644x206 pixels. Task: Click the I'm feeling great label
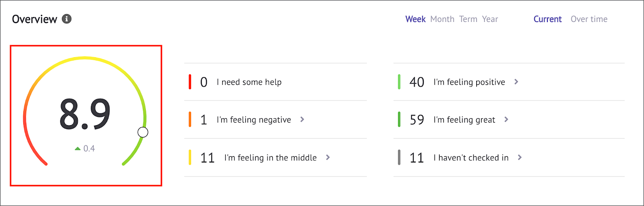(x=464, y=119)
